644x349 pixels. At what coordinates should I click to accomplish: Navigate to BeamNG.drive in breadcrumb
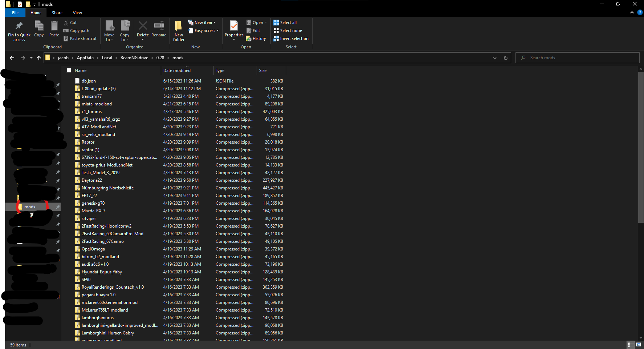tap(134, 58)
